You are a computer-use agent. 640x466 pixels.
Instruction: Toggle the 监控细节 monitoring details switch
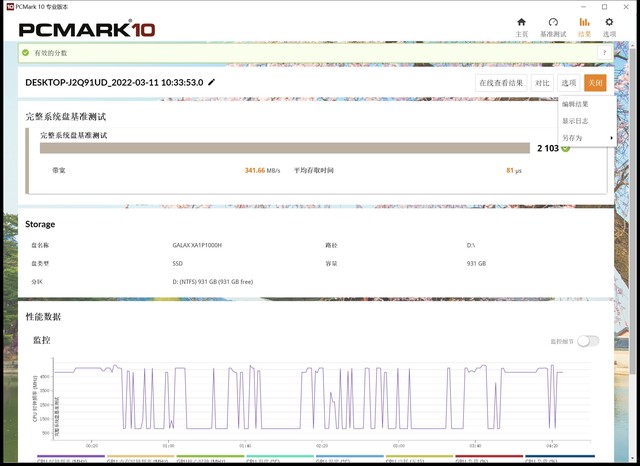coord(588,341)
